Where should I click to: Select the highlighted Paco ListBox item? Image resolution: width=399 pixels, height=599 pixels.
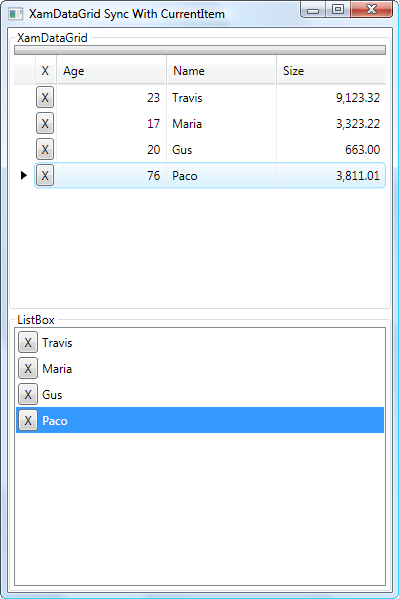coord(200,420)
